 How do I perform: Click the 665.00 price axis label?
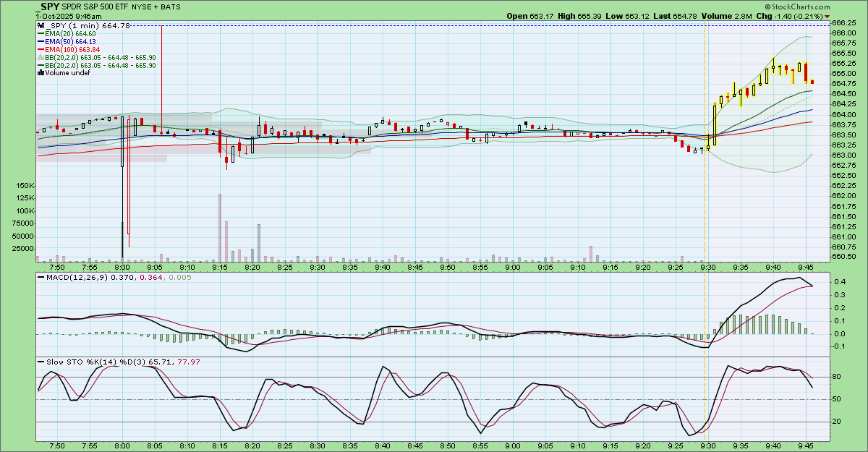tap(843, 74)
